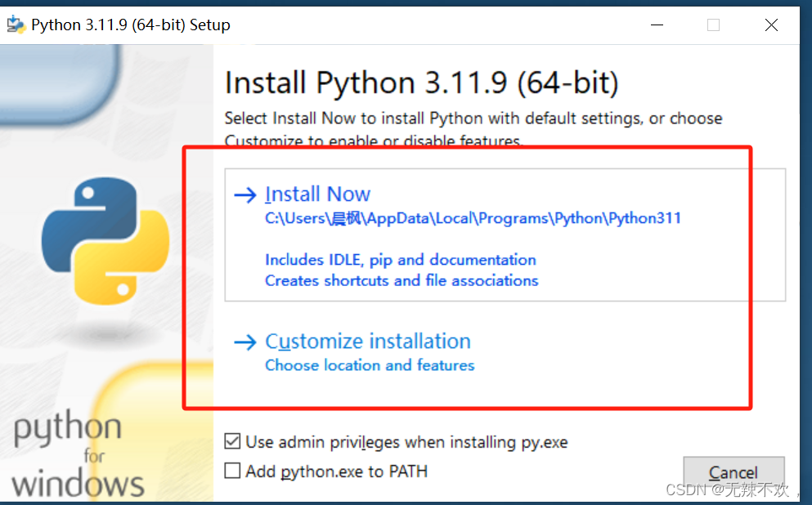Choose Customize installation
The image size is (812, 505).
[368, 342]
